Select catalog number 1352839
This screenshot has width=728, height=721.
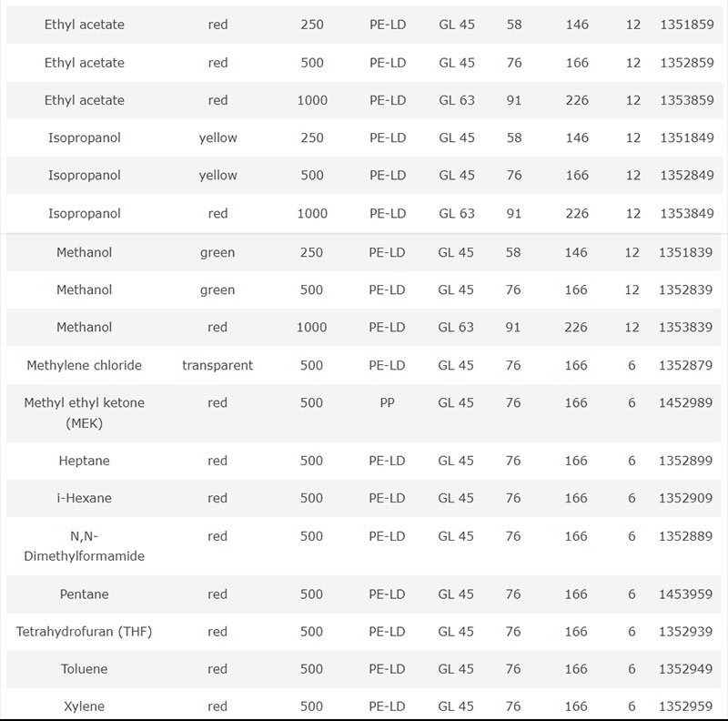point(685,289)
